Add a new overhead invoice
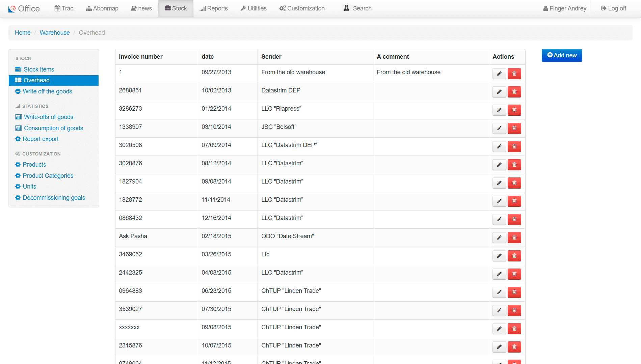Viewport: 641px width, 364px height. (562, 55)
